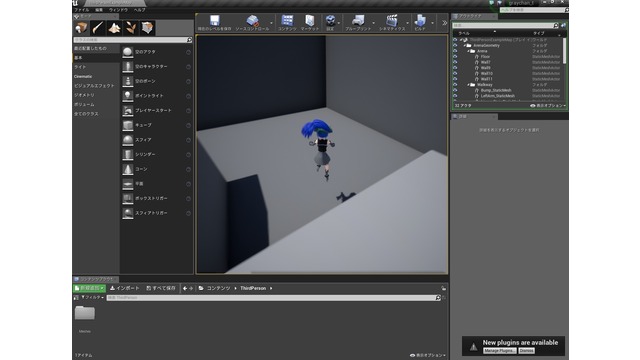The image size is (640, 360).
Task: Toggle eye visibility for Wall7 actor
Action: coord(455,62)
